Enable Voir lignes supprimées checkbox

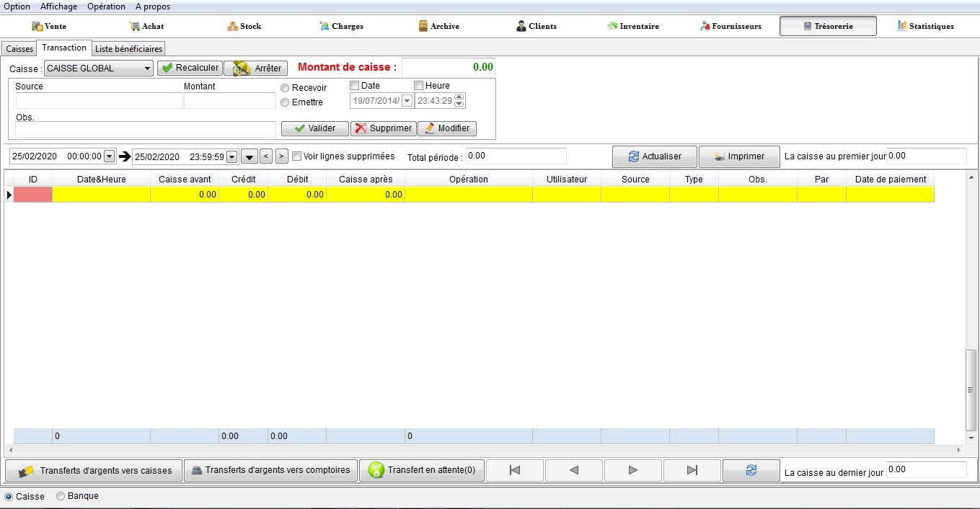[297, 156]
